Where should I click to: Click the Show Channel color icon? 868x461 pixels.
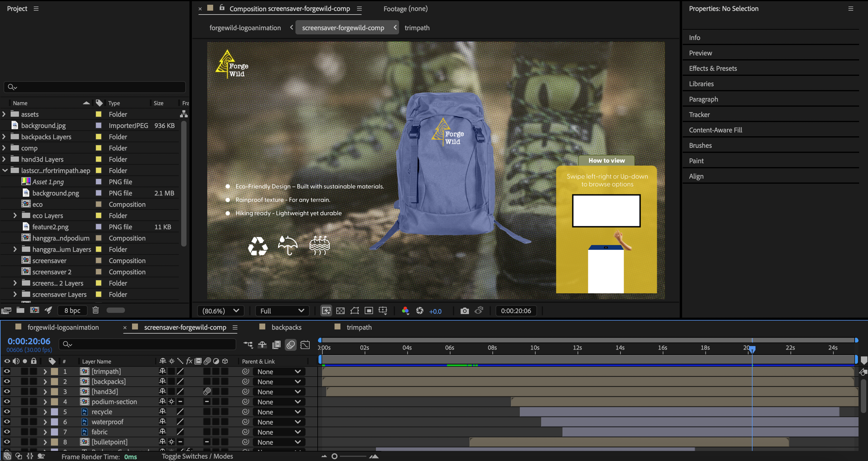405,311
